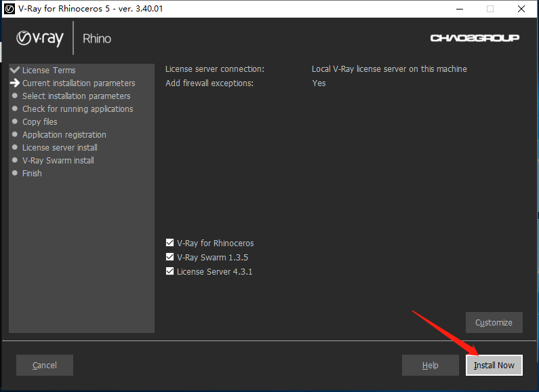Click the Rhino header text
Screen dimensions: 539x392
(x=97, y=39)
